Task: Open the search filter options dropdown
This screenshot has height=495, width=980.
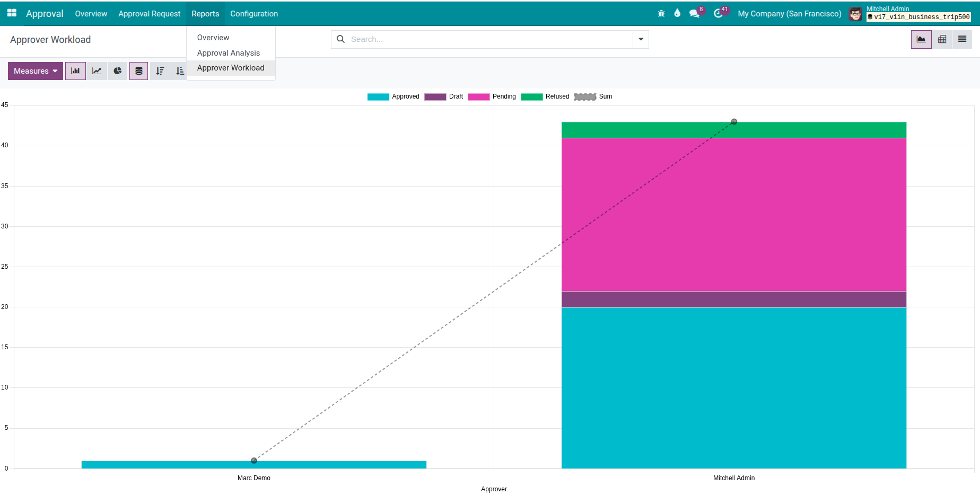Action: 641,39
